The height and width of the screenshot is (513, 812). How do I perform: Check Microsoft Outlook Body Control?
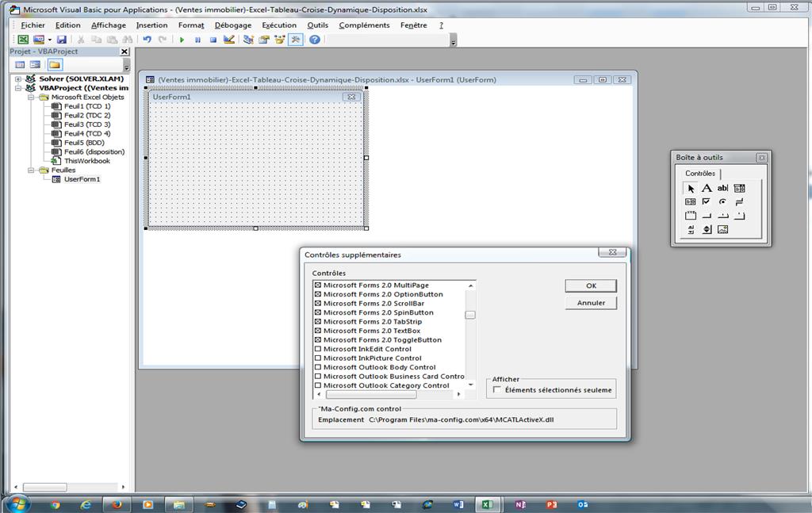tap(318, 368)
